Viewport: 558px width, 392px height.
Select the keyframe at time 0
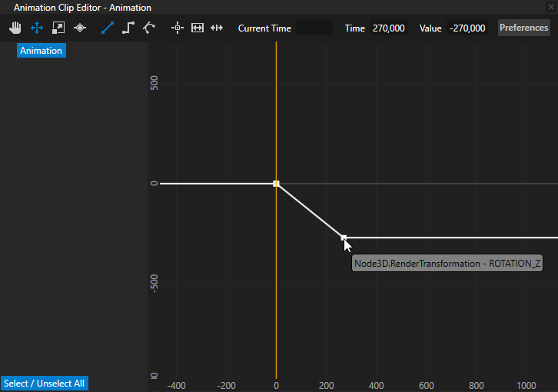pos(276,184)
